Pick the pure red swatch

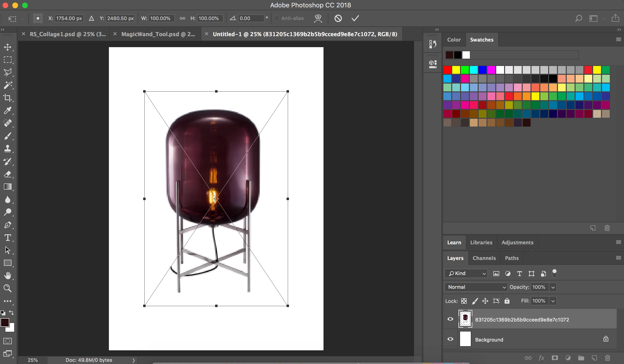(447, 70)
